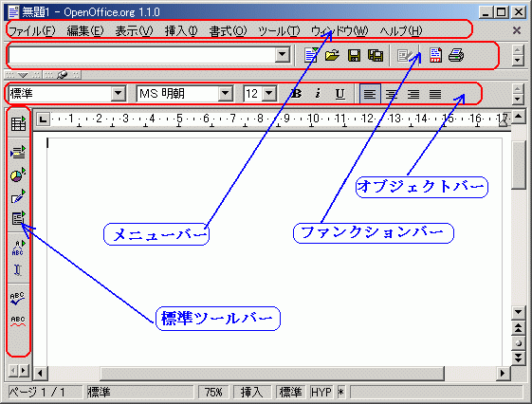
Task: Click the vertical scrollbar thumb
Action: (518, 165)
